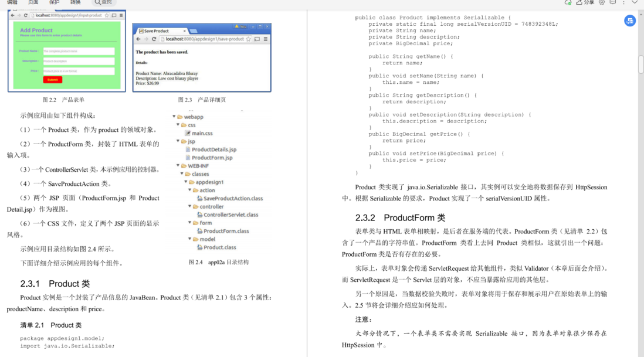
Task: Open the three-dot more options menu
Action: tap(623, 2)
